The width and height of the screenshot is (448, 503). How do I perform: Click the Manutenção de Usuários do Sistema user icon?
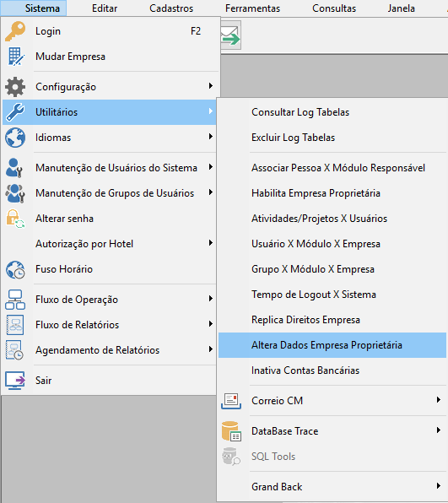pos(14,168)
